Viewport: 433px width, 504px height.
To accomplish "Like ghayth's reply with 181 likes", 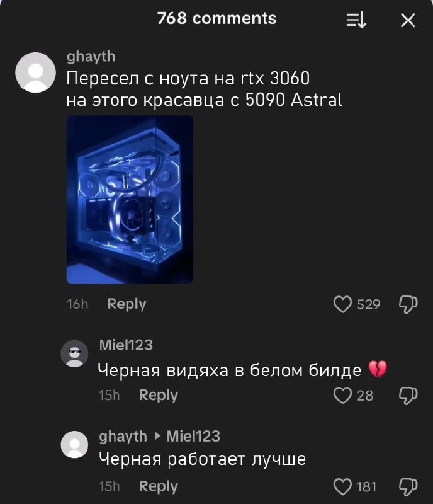I will (x=342, y=486).
